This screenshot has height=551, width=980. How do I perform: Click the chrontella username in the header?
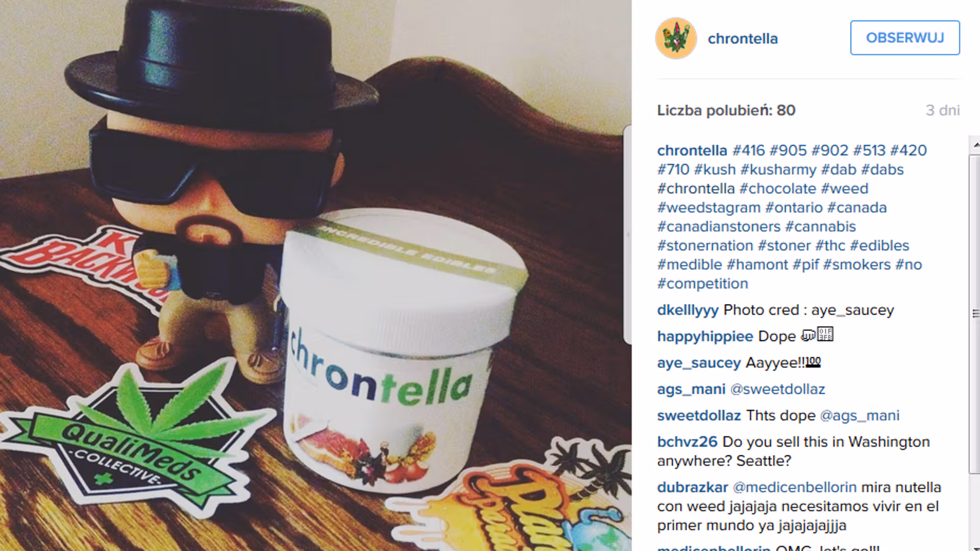coord(743,39)
